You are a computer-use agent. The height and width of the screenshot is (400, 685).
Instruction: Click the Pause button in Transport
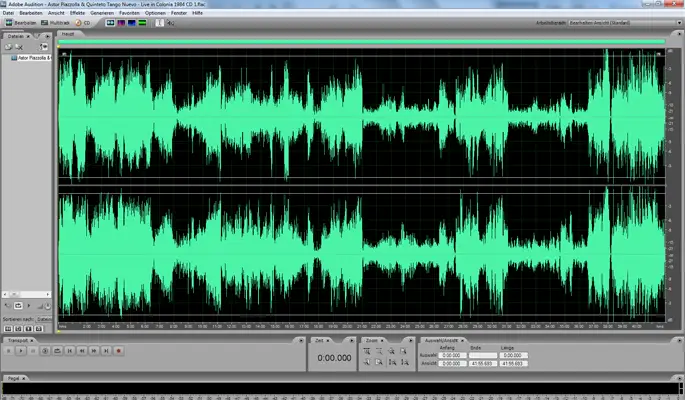click(33, 351)
